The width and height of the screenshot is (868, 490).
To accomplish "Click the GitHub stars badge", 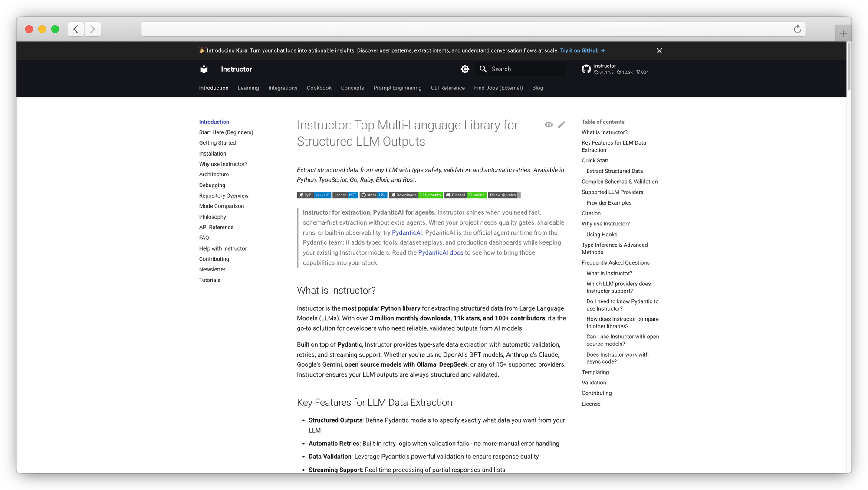I will point(373,195).
